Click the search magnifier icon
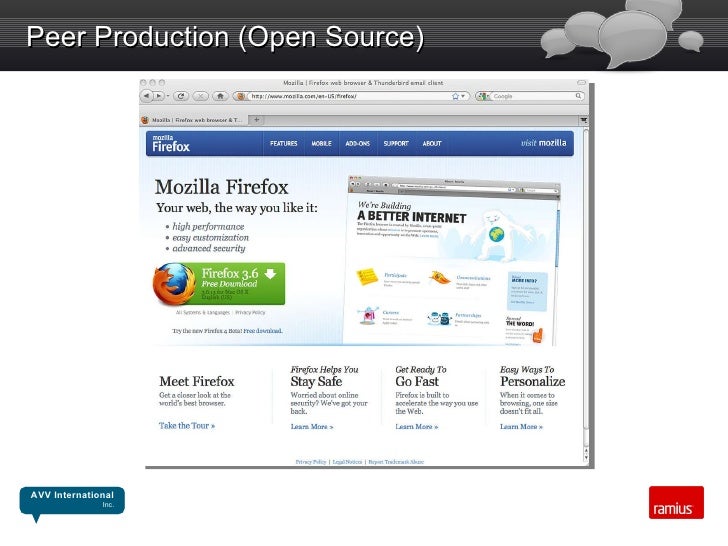 click(x=578, y=96)
